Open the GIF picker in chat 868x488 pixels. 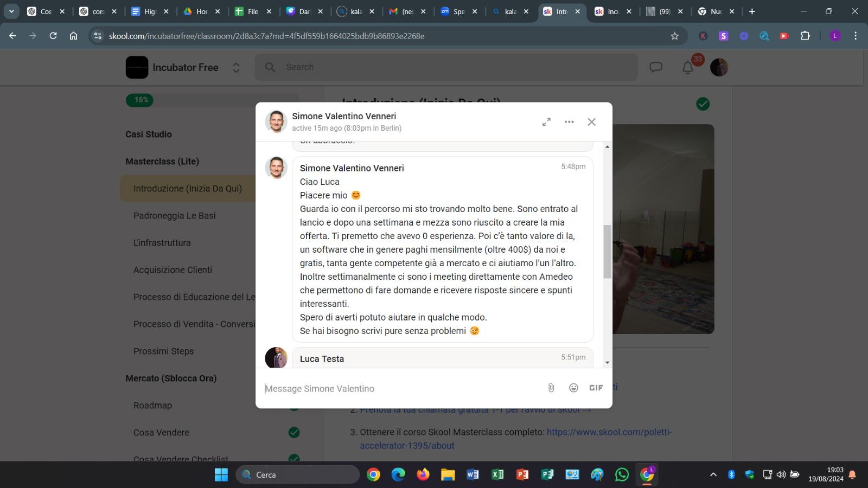(596, 388)
